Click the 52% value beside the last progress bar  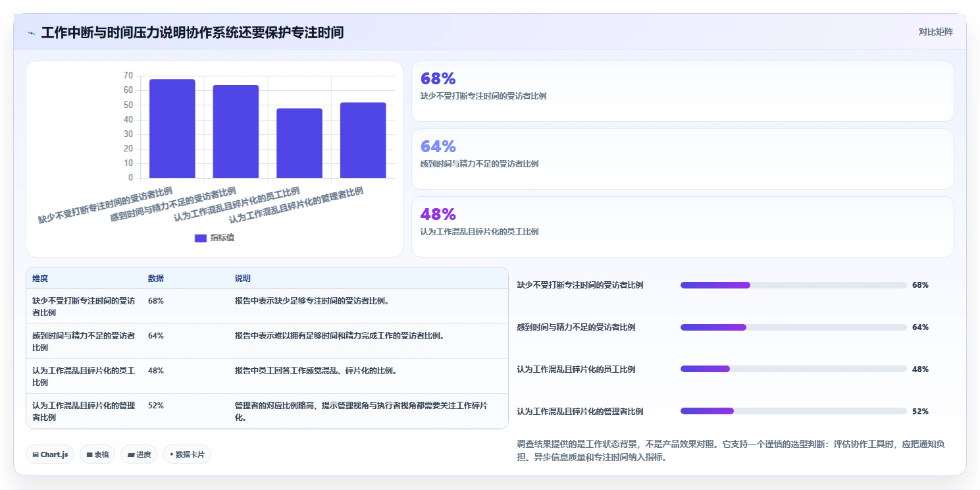(x=920, y=412)
